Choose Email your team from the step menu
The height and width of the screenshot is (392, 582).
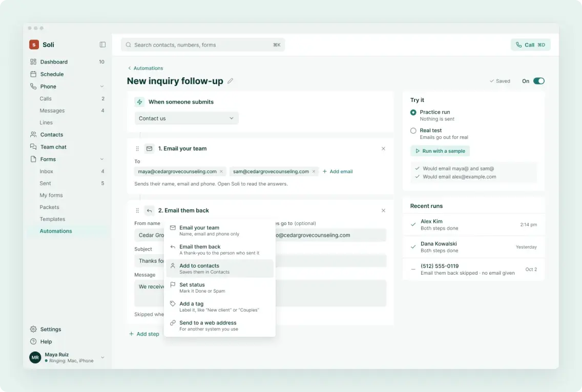[220, 231]
